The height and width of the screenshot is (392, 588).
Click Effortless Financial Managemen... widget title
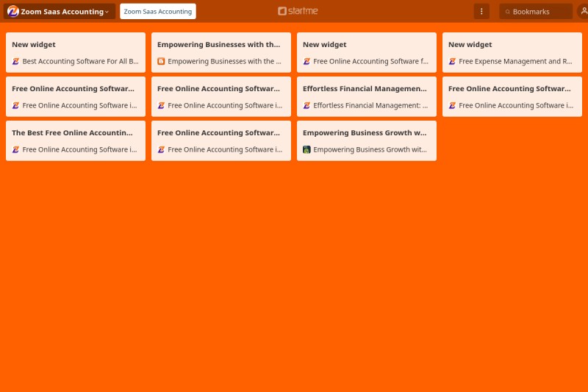coord(365,88)
